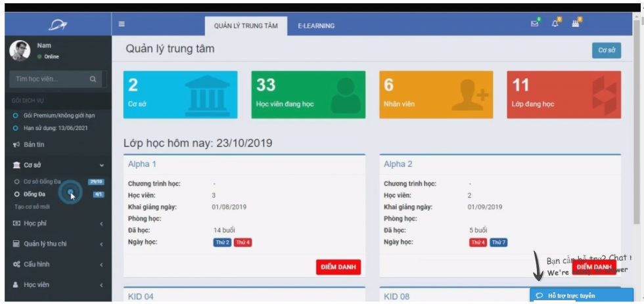Open the Hỗ trợ trực tuyến chat bar
The height and width of the screenshot is (304, 644).
pyautogui.click(x=582, y=295)
